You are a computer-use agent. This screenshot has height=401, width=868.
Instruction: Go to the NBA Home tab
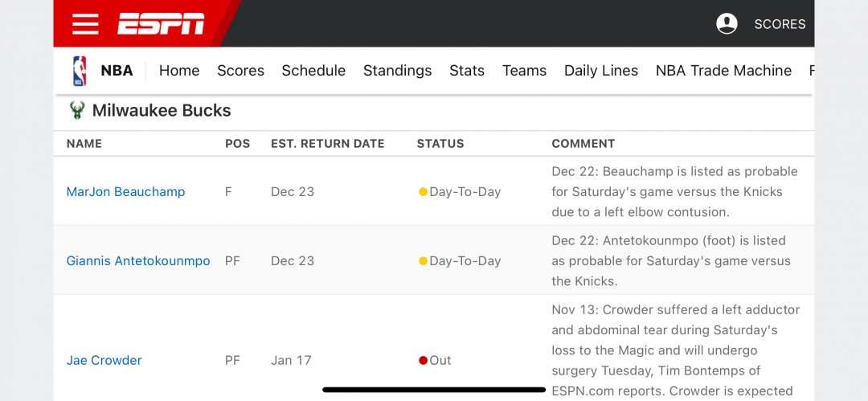click(179, 71)
